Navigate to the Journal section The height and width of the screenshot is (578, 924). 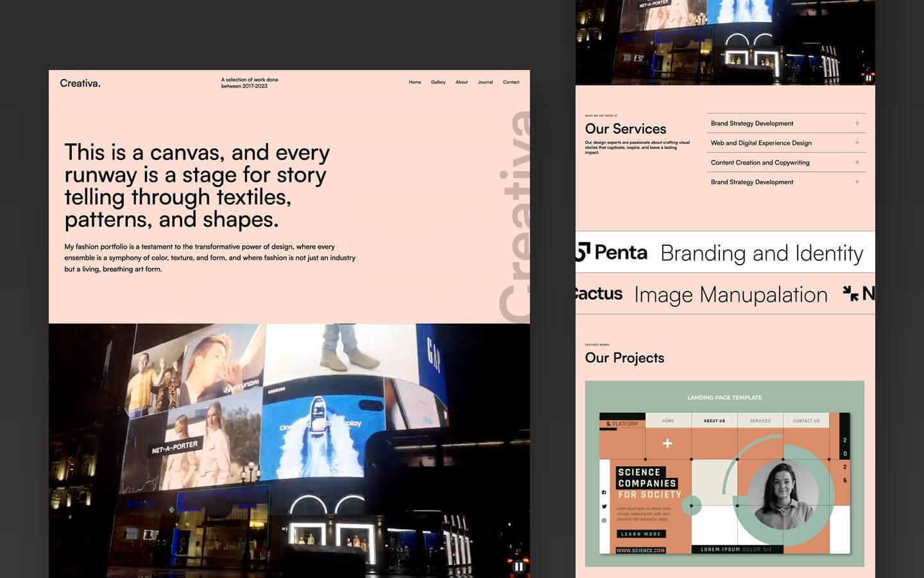coord(485,82)
